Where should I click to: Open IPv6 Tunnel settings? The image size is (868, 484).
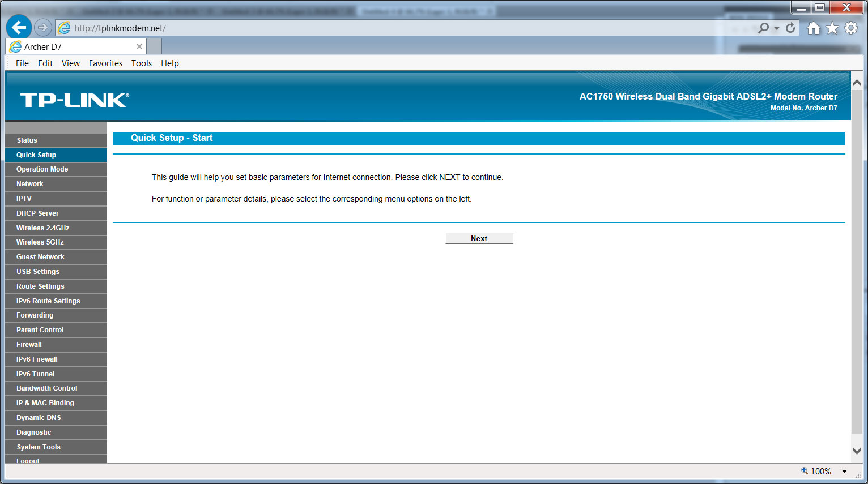click(x=56, y=374)
